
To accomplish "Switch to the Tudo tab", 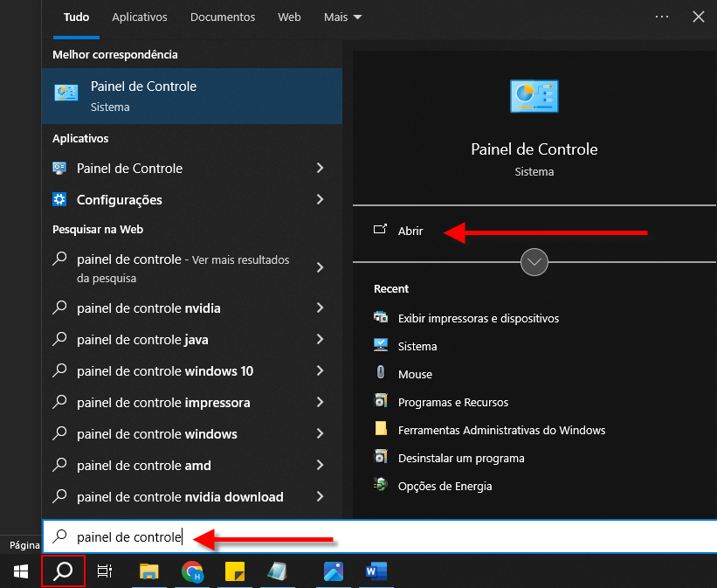I will click(x=76, y=17).
